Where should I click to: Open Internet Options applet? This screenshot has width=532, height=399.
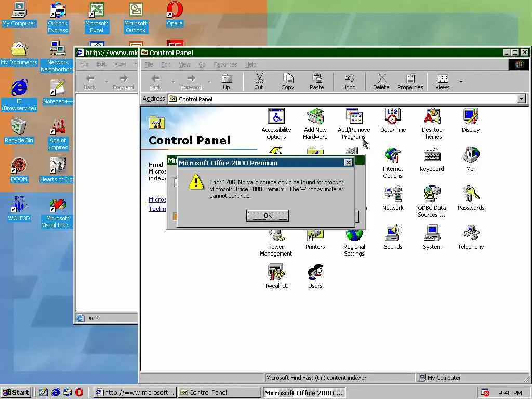tap(393, 163)
